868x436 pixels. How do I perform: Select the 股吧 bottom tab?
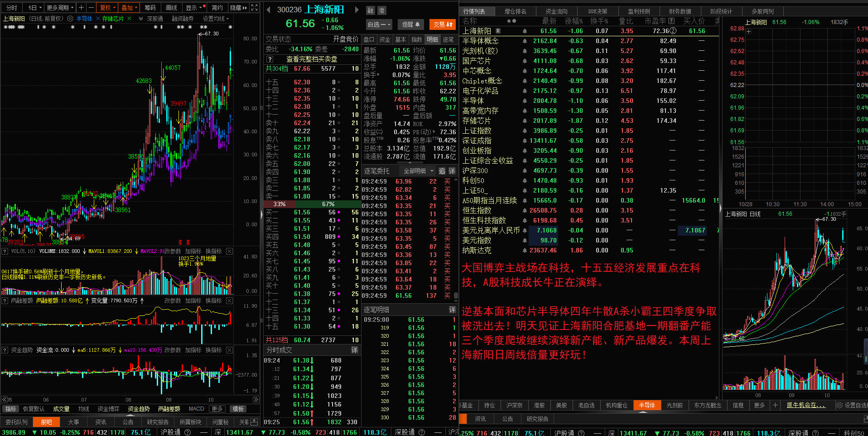[x=46, y=422]
